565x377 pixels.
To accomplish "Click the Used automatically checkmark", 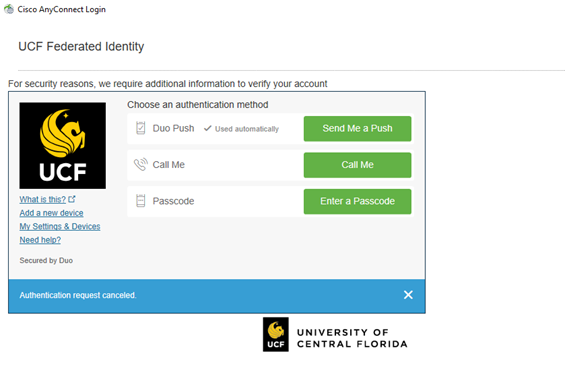I will coord(207,128).
